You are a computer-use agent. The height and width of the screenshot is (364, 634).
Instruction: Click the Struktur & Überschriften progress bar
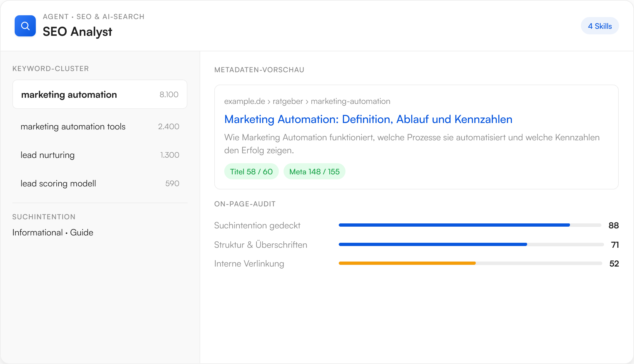pyautogui.click(x=471, y=245)
